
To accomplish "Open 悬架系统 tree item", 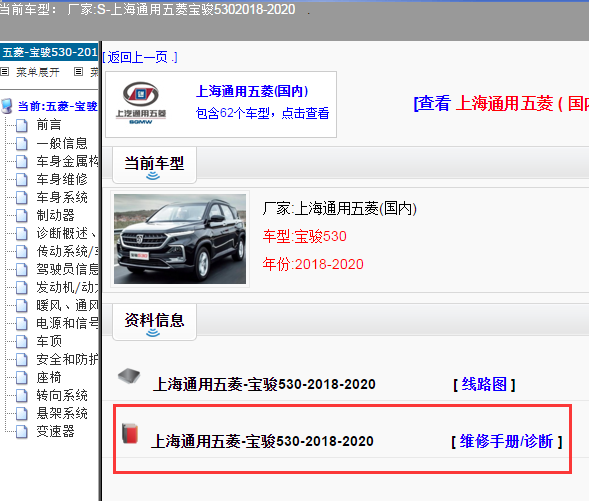I will pyautogui.click(x=62, y=413).
